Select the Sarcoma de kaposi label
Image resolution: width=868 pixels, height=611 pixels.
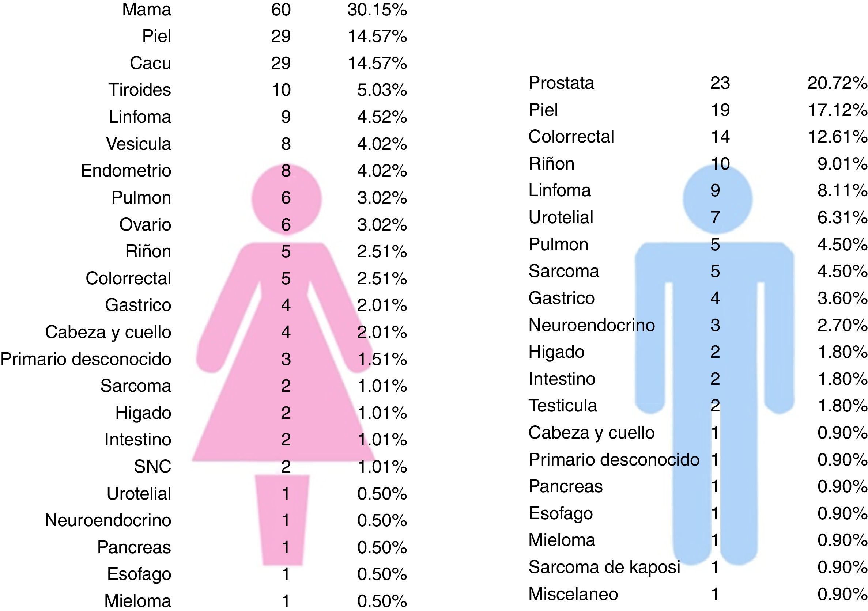pos(604,567)
